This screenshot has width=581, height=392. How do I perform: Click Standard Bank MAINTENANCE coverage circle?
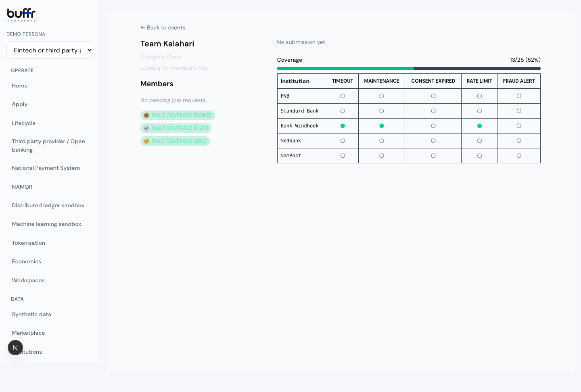[x=382, y=111]
